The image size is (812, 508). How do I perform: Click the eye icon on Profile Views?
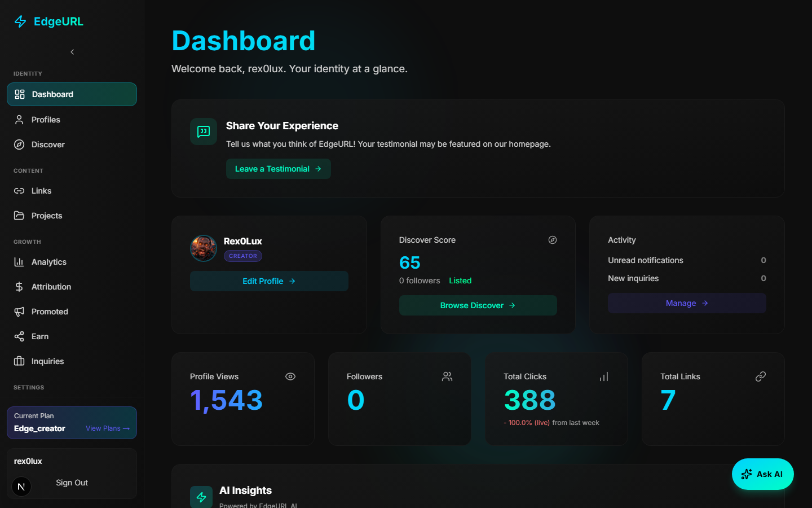[x=290, y=376]
